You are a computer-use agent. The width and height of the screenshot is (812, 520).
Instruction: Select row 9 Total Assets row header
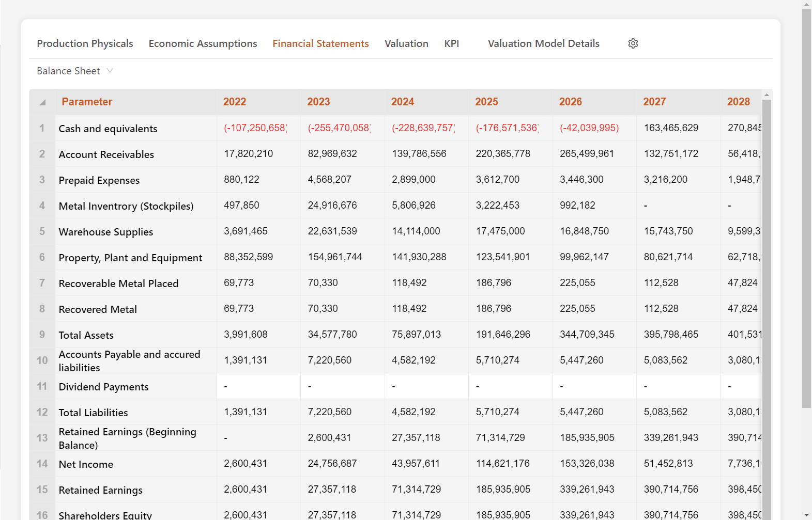click(x=42, y=335)
